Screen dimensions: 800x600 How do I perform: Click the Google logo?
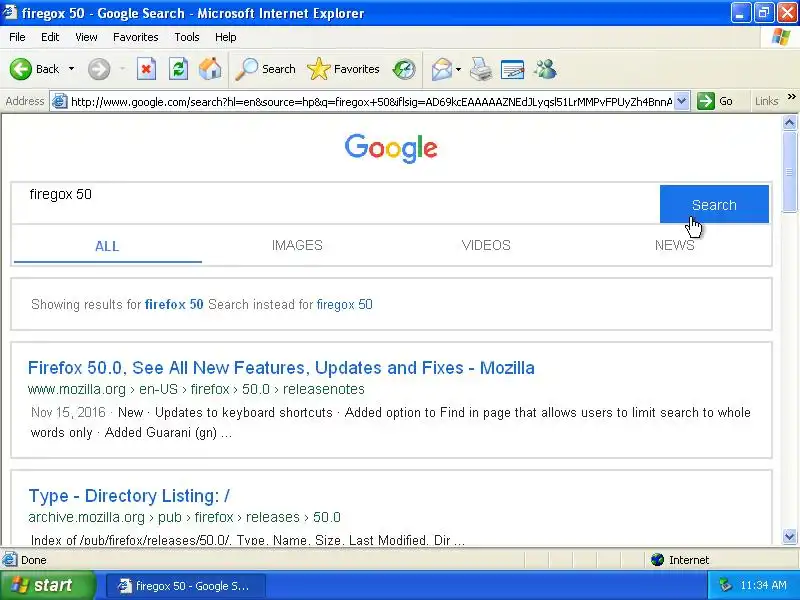pos(391,148)
